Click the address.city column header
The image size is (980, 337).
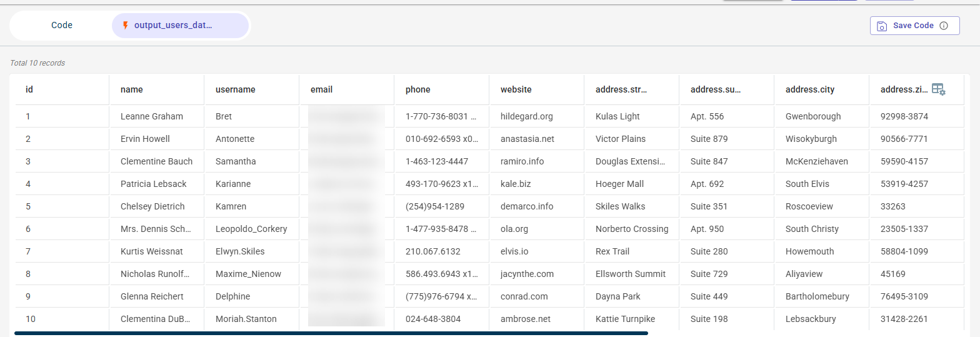tap(809, 89)
